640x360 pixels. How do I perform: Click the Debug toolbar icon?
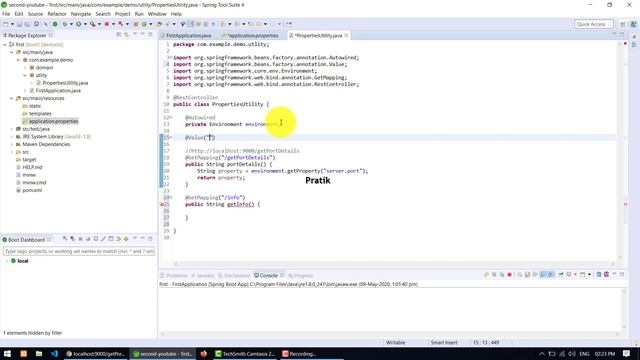[64, 24]
